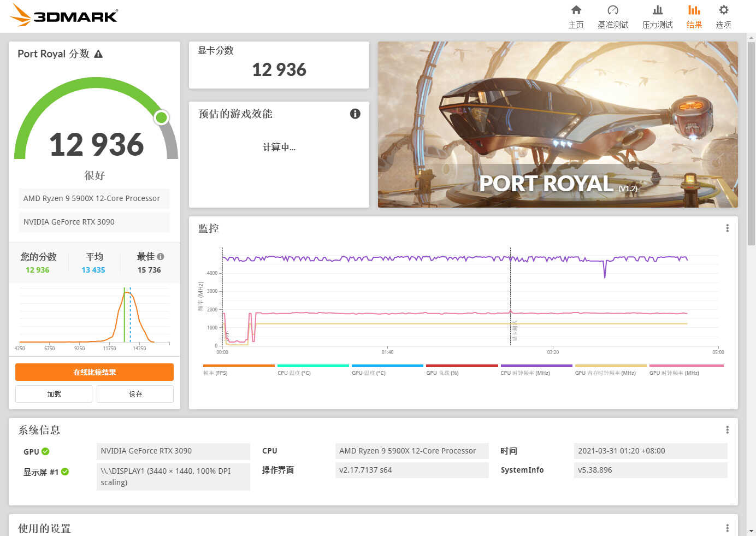Toggle the GPU 负载 (%) chart legend
This screenshot has width=756, height=536.
point(462,370)
